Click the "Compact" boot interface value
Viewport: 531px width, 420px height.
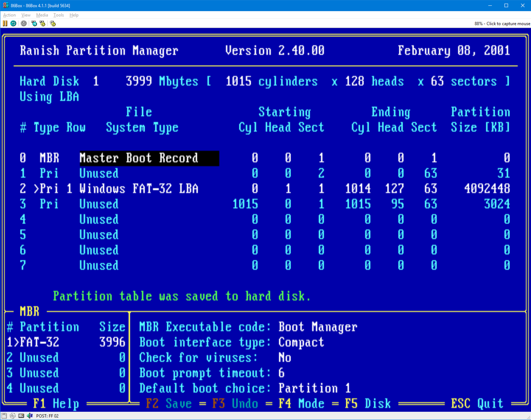coord(301,342)
